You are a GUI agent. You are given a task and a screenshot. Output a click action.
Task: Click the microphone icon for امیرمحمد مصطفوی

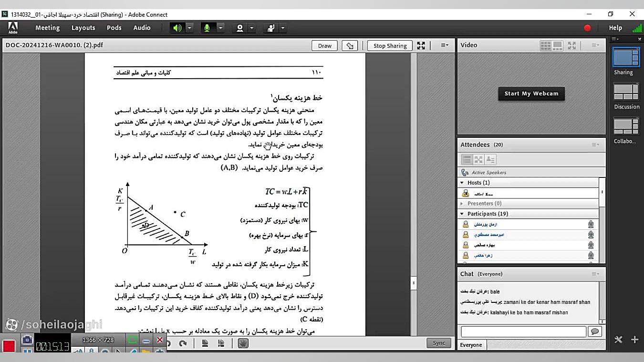point(591,235)
